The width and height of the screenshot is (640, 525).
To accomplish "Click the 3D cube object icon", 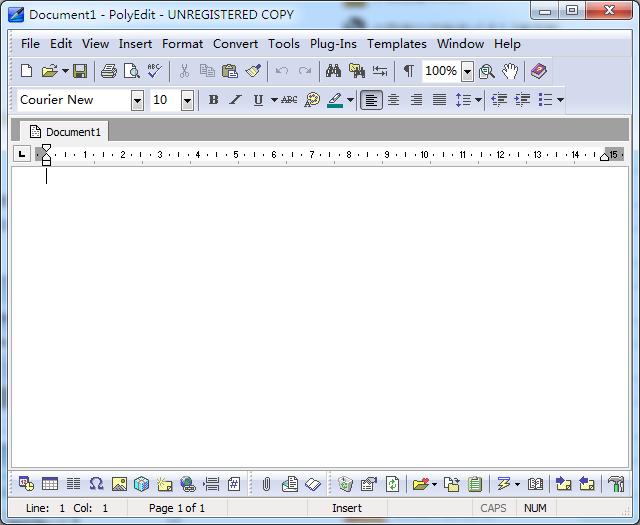I will (x=142, y=484).
